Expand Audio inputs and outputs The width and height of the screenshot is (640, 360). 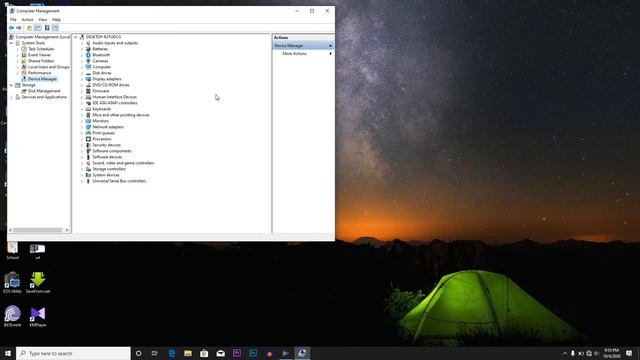[82, 43]
